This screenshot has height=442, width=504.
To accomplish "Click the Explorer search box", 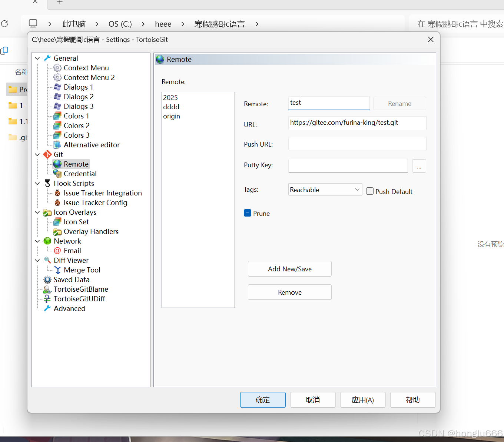I will tap(457, 24).
